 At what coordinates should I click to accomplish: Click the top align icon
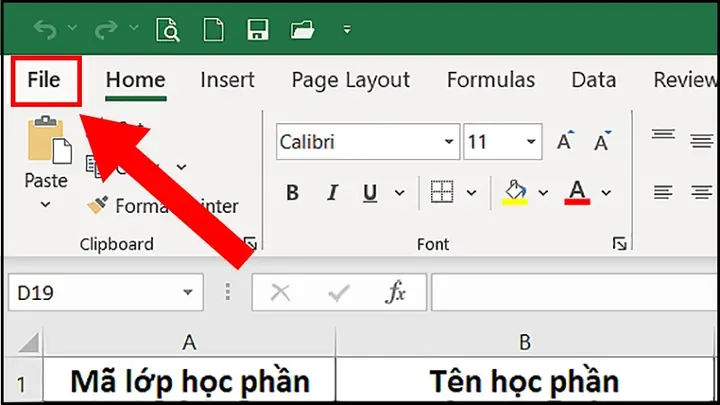pos(663,135)
